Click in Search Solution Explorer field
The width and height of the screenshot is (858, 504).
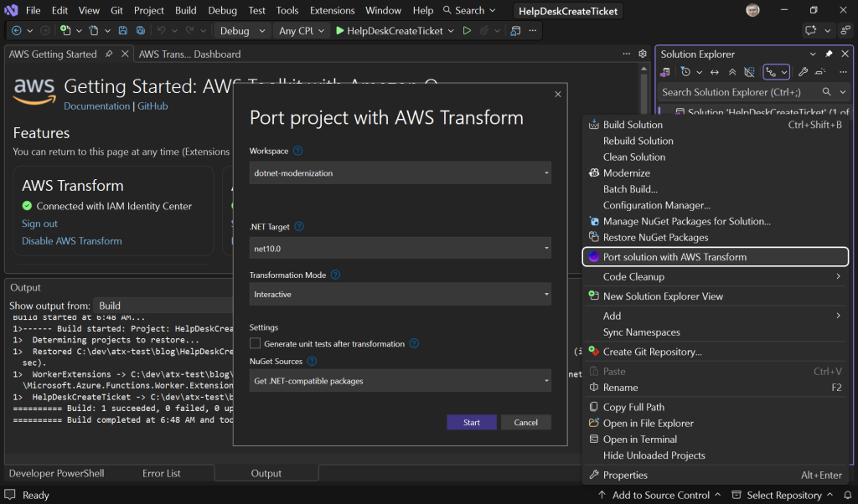pos(739,92)
